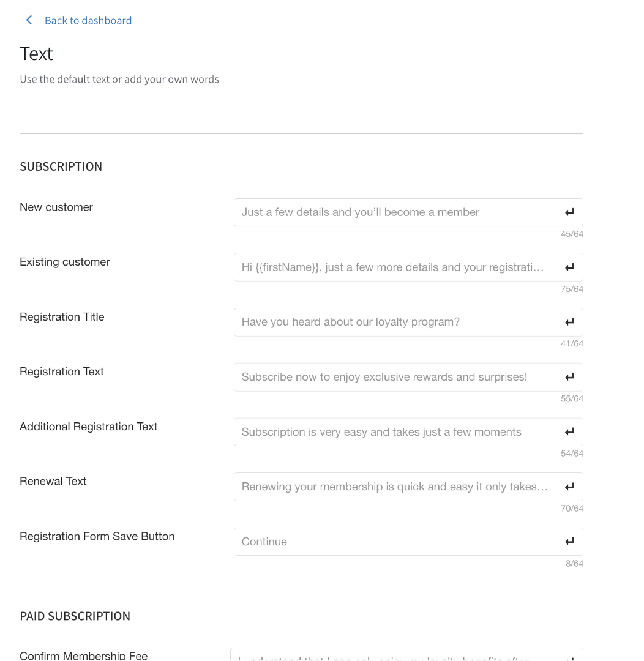This screenshot has width=644, height=661.
Task: Focus the Existing customer text input
Action: (x=392, y=267)
